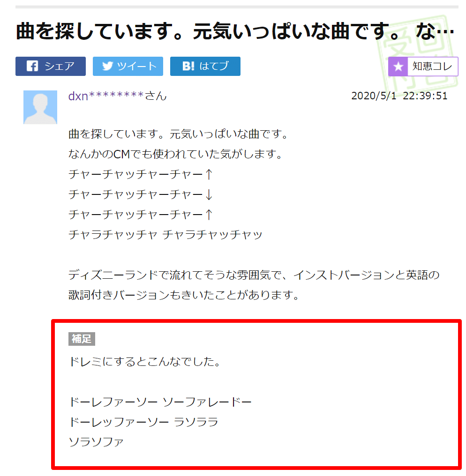Click the Hatena B! icon
Image resolution: width=466 pixels, height=476 pixels.
188,66
